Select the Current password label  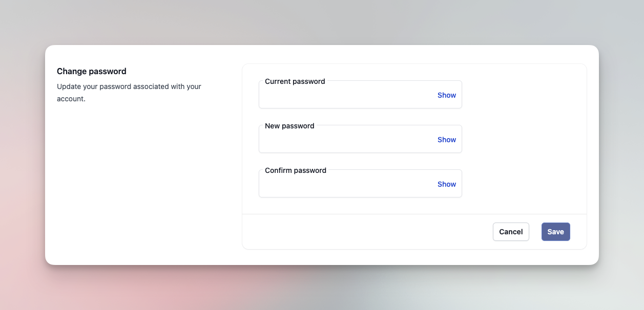pyautogui.click(x=295, y=81)
